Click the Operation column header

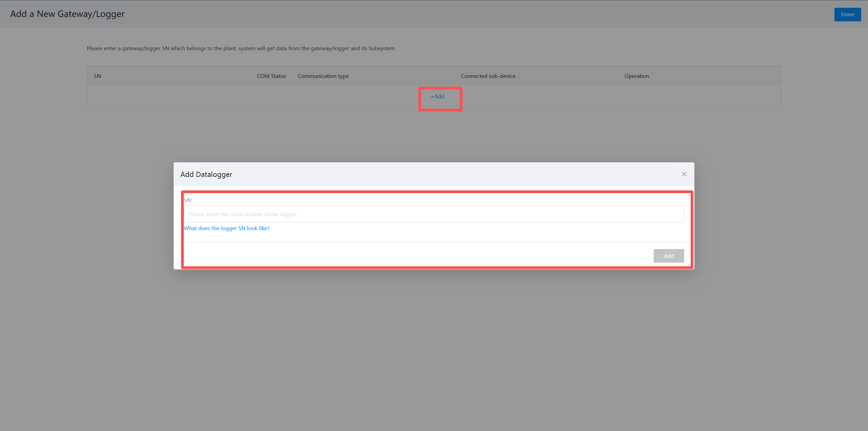636,76
